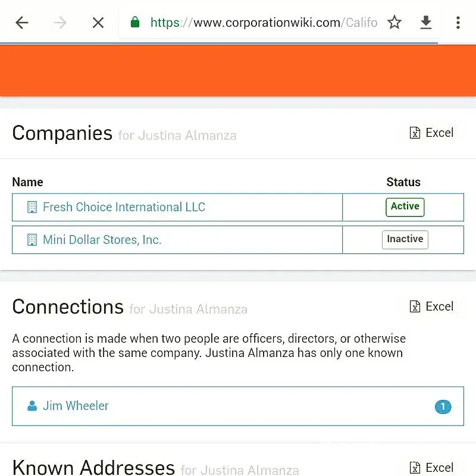This screenshot has width=476, height=476.
Task: Click the building icon beside Fresh Choice
Action: point(32,207)
